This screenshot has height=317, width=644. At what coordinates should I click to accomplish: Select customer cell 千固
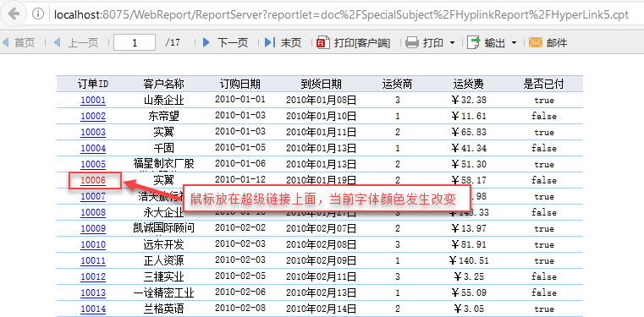coord(163,148)
